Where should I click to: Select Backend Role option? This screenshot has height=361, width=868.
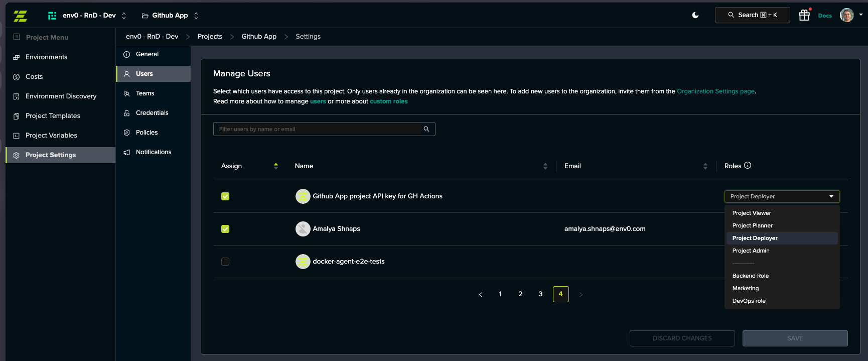pyautogui.click(x=782, y=276)
